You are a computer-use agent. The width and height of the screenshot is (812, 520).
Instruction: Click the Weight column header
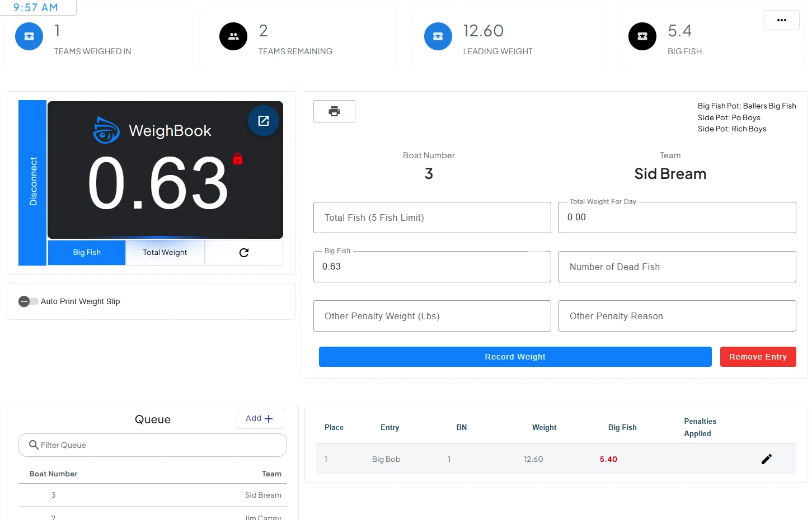point(545,427)
